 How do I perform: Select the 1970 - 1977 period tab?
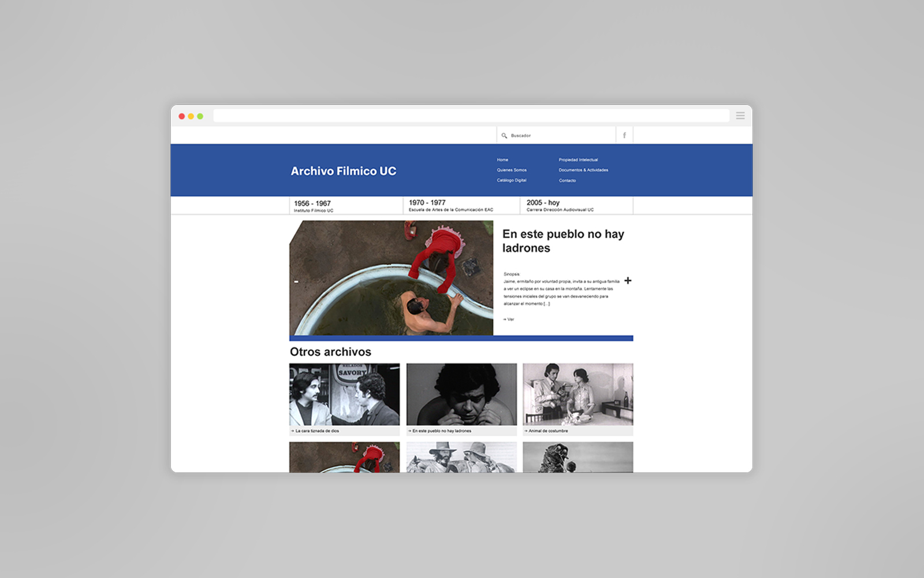coord(461,206)
